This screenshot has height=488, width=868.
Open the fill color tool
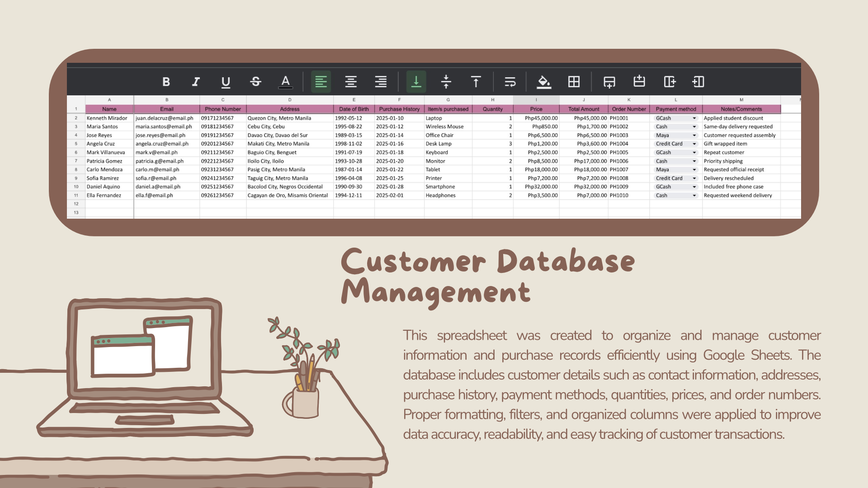544,82
